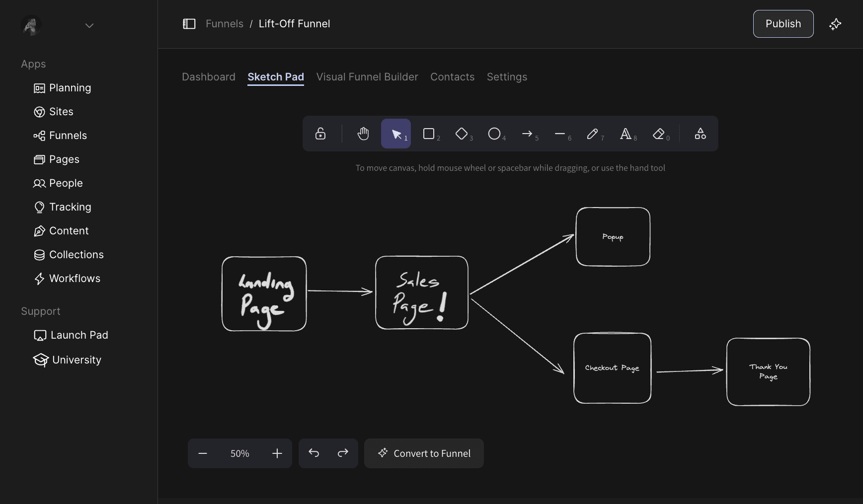The width and height of the screenshot is (863, 504).
Task: Choose the Arrow drawing tool
Action: pos(527,134)
